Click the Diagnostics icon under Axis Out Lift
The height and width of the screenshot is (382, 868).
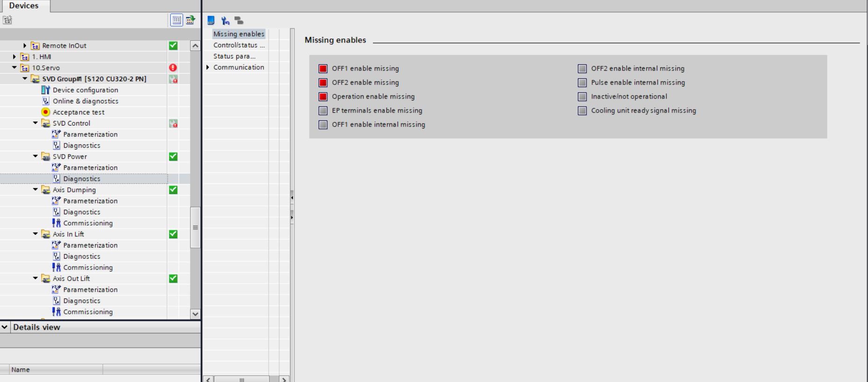pos(56,301)
